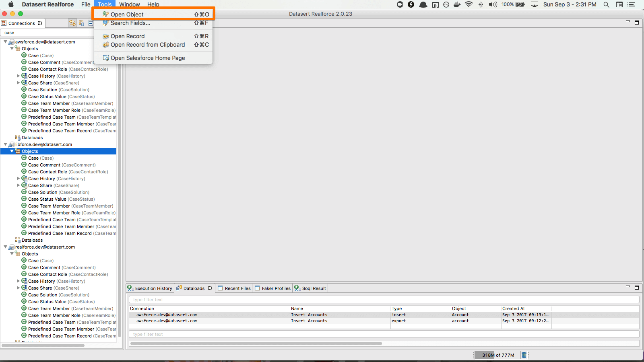The height and width of the screenshot is (362, 644).
Task: Switch to the Faker Profiles tab
Action: (x=276, y=288)
